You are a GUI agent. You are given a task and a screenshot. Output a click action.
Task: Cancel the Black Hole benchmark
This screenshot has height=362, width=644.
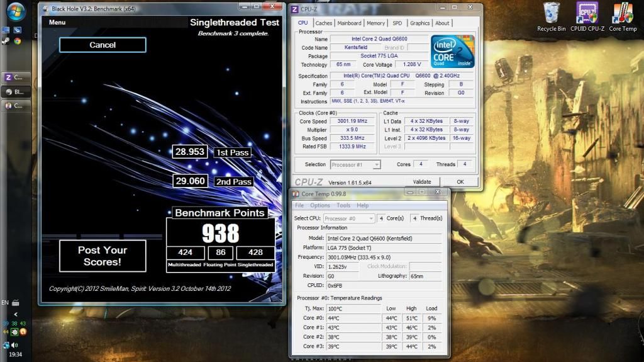[x=103, y=45]
